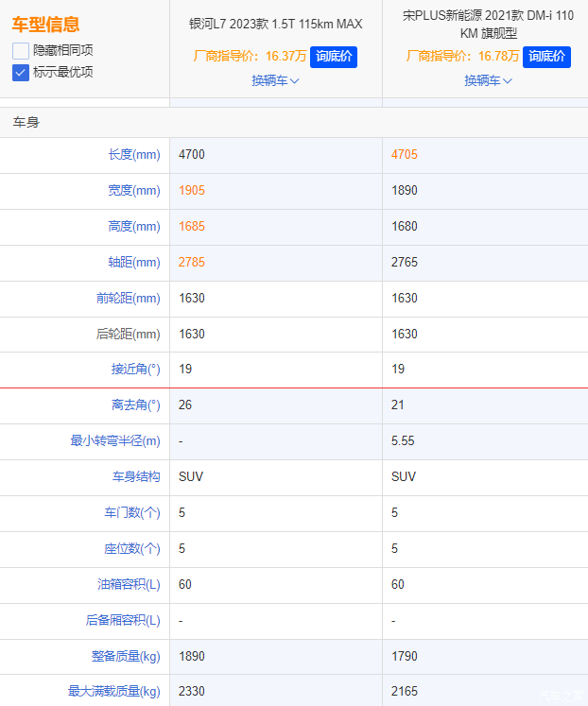Image resolution: width=588 pixels, height=706 pixels.
Task: Click the 轴距(mm) parameter link
Action: point(134,263)
